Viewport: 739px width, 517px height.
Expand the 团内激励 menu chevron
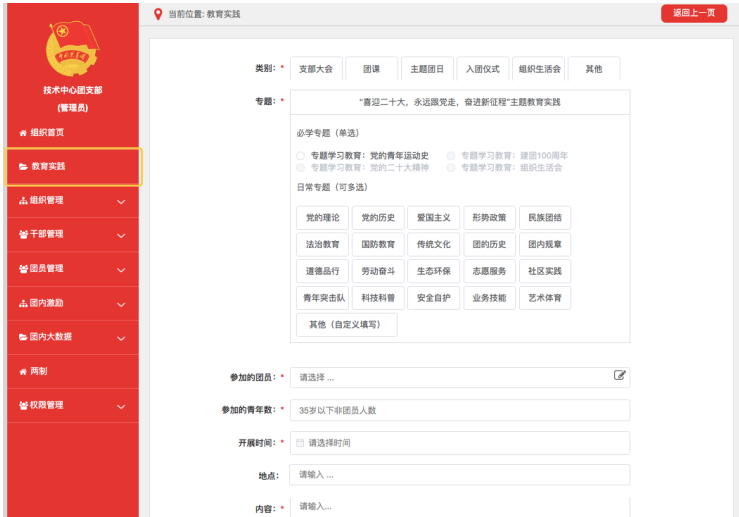point(121,304)
